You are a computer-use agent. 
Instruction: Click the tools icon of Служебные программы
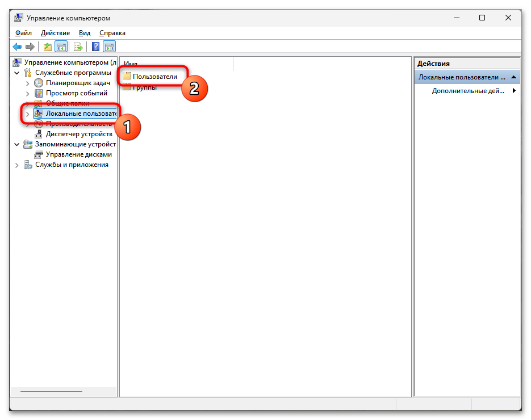28,73
